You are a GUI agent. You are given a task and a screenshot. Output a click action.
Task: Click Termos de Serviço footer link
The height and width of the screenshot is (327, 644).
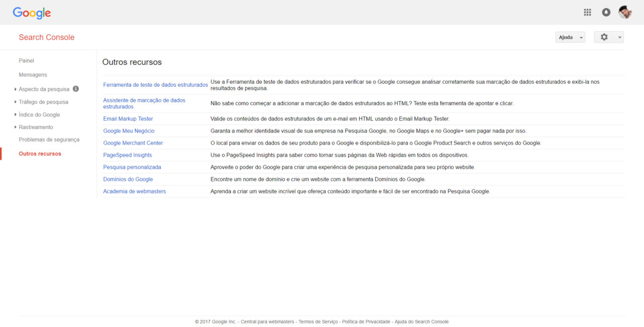[318, 321]
